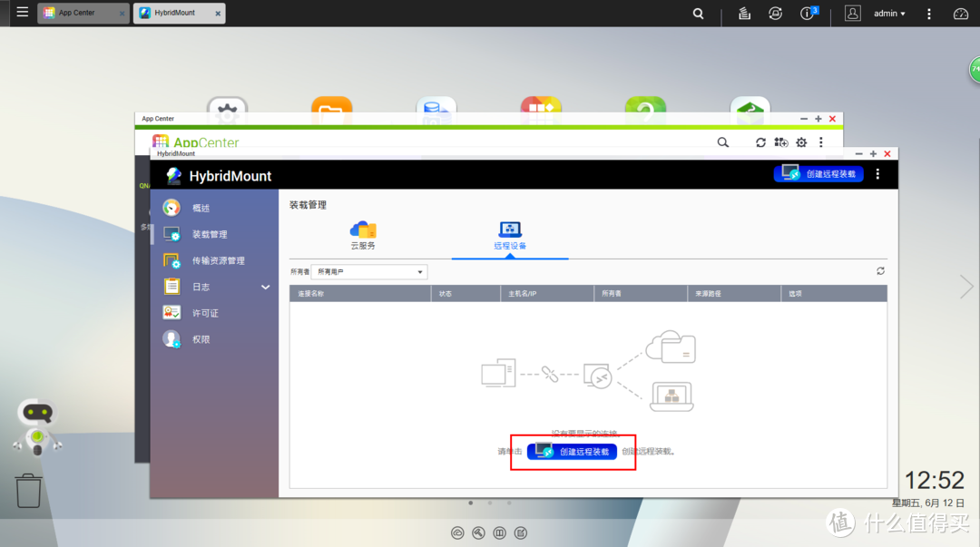980x547 pixels.
Task: Open 权限 permissions in sidebar
Action: tap(214, 339)
